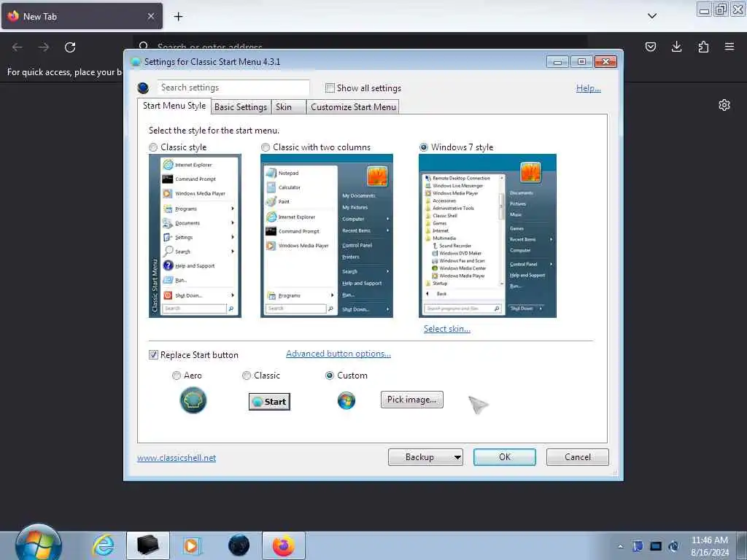The image size is (747, 560).
Task: Go forward in Firefox
Action: pos(44,47)
